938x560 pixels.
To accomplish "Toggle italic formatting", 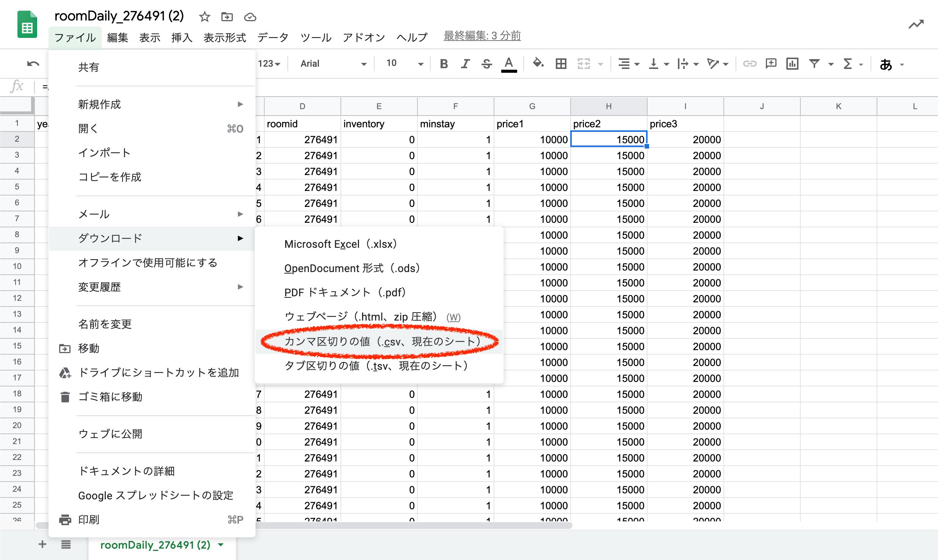I will [x=465, y=64].
